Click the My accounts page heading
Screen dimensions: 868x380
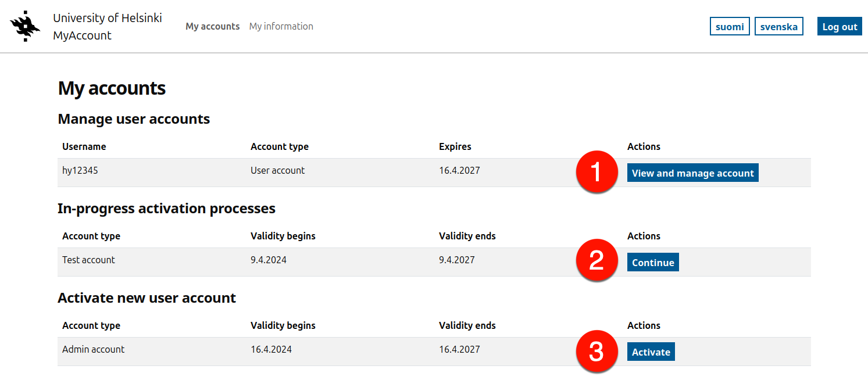[112, 88]
